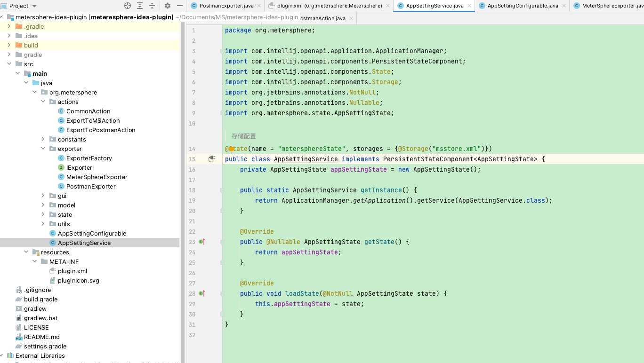
Task: Open the LICENSE file
Action: pyautogui.click(x=36, y=327)
